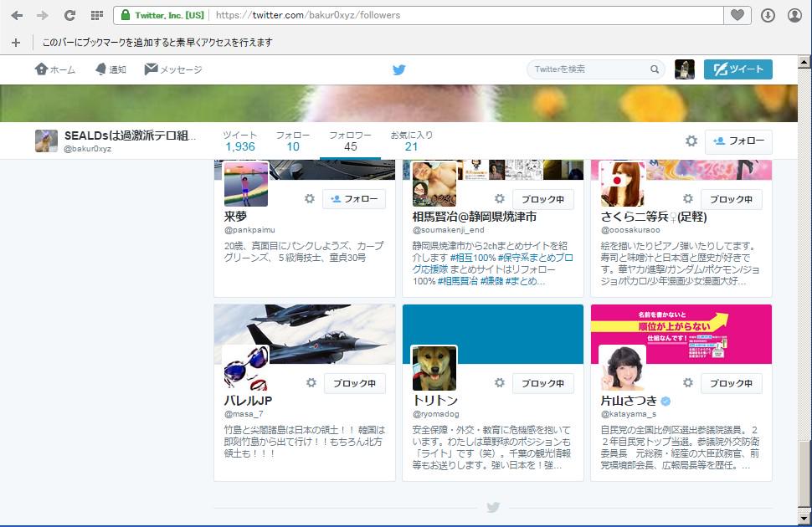Add a bookmark with the plus icon

(16, 43)
